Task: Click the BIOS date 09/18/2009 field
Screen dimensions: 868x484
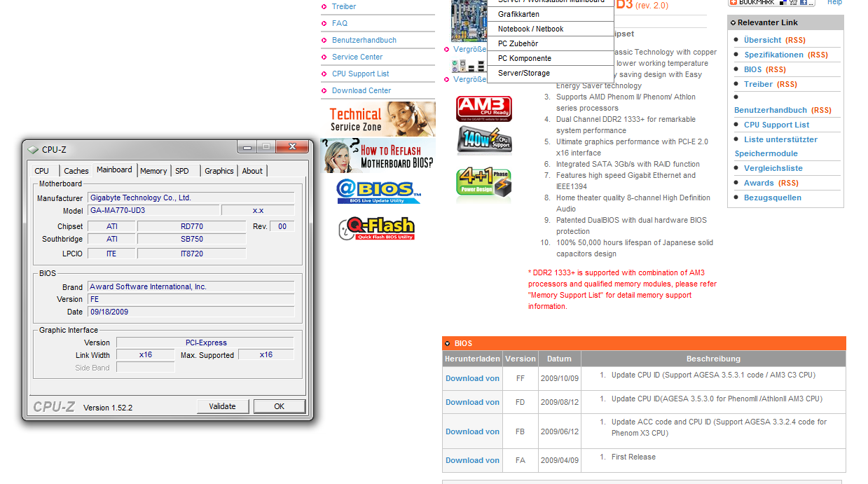Action: point(191,312)
